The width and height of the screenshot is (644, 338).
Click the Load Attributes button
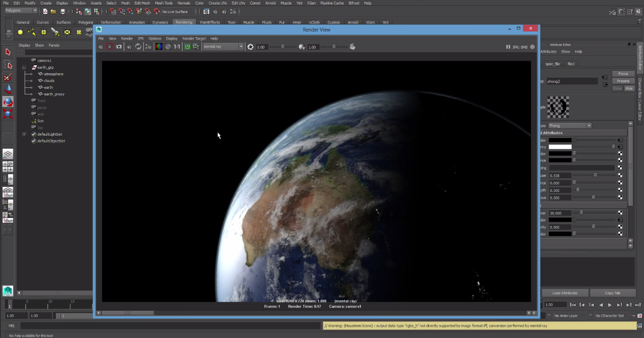(x=565, y=293)
